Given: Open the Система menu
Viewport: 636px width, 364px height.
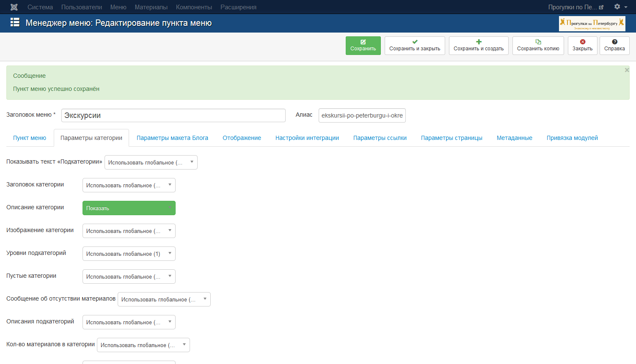Looking at the screenshot, I should pyautogui.click(x=40, y=7).
